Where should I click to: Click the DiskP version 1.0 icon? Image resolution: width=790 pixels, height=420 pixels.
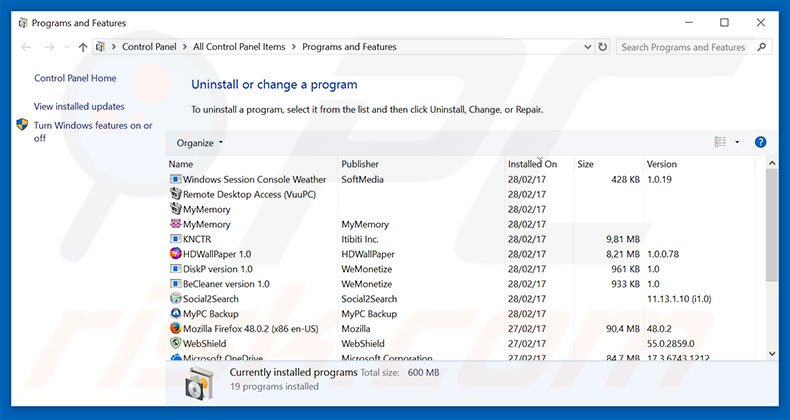click(175, 269)
